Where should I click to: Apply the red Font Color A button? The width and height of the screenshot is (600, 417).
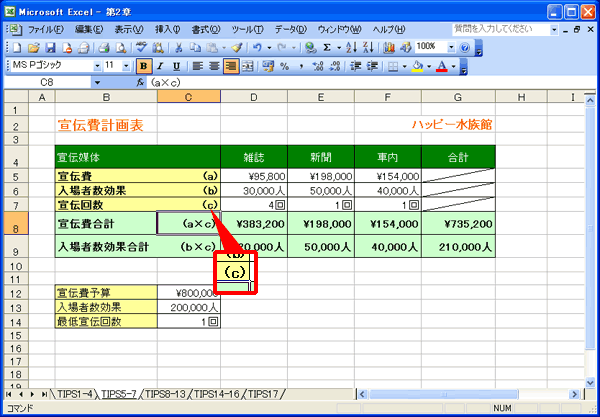coord(442,67)
